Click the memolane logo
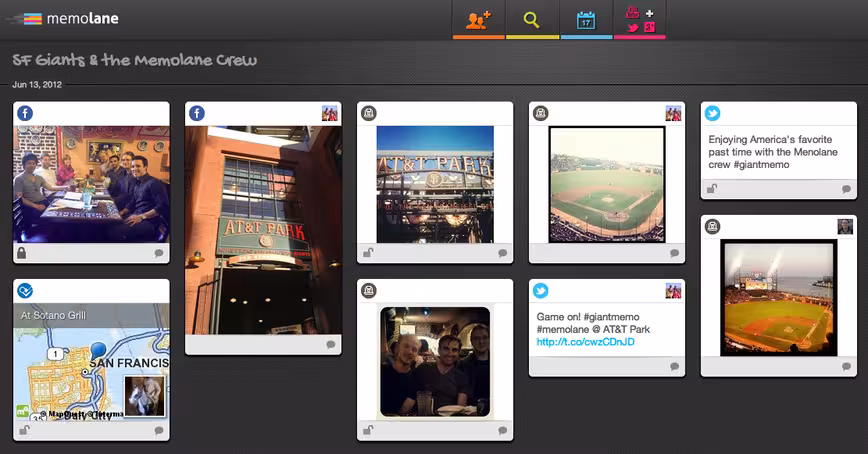Image resolution: width=868 pixels, height=454 pixels. click(63, 18)
